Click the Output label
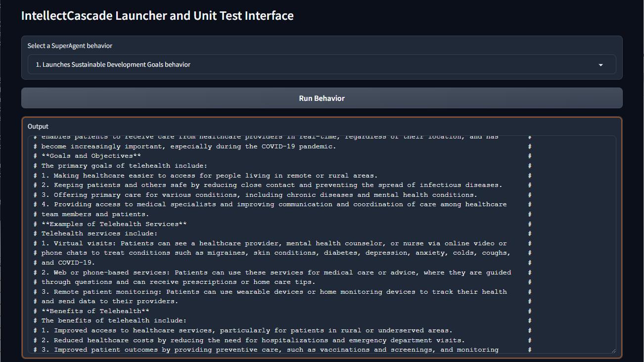Screen dimensions: 644x362 pyautogui.click(x=38, y=127)
